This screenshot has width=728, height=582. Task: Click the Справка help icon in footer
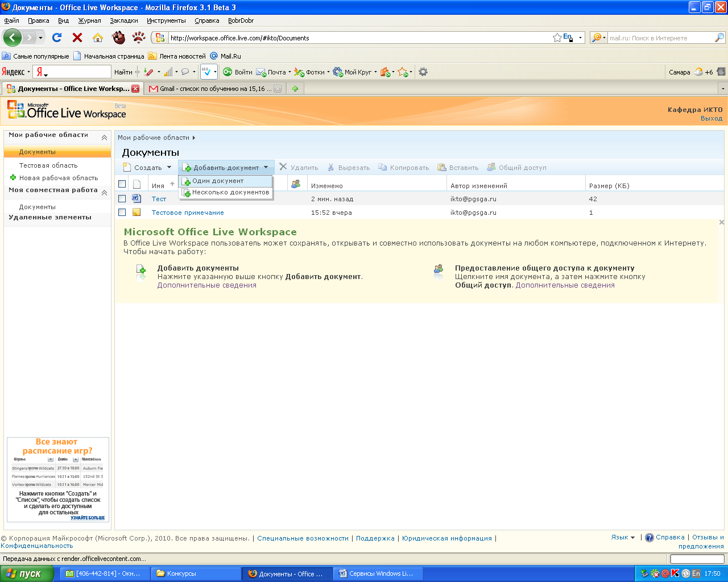(650, 538)
